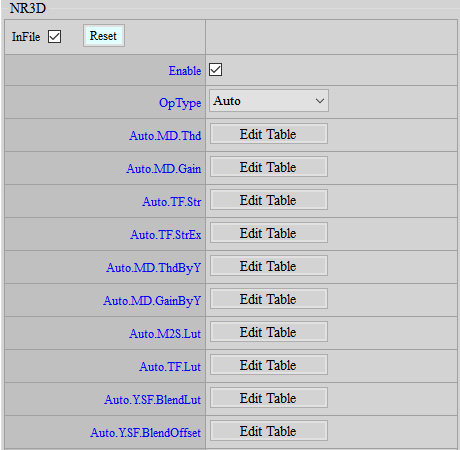The image size is (460, 450).
Task: Edit the Auto.Y.SF.BlendOffset table
Action: tap(269, 431)
